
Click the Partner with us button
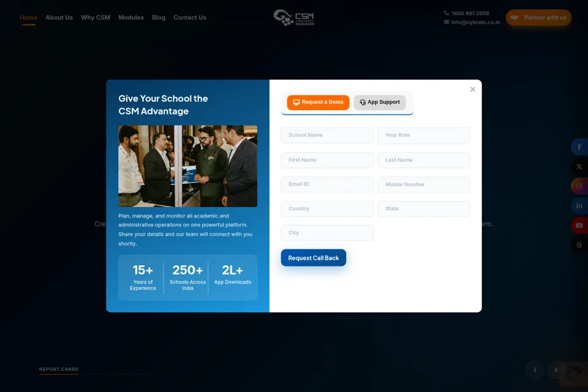coord(538,18)
